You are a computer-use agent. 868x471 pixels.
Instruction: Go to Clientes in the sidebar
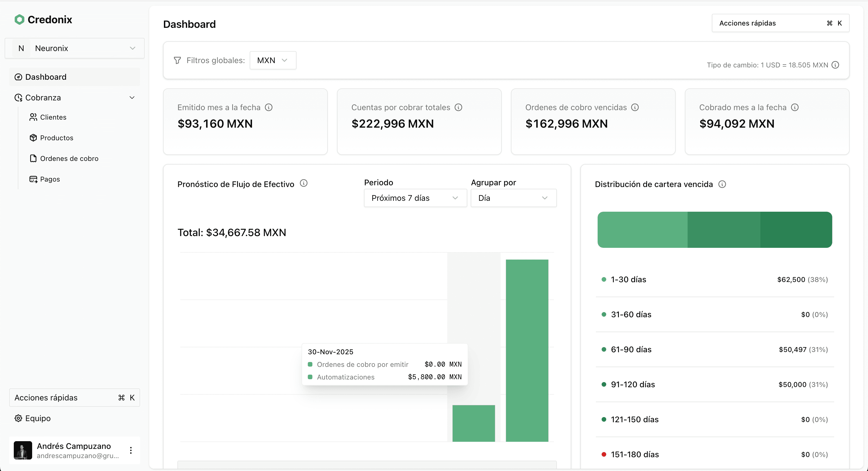click(53, 117)
